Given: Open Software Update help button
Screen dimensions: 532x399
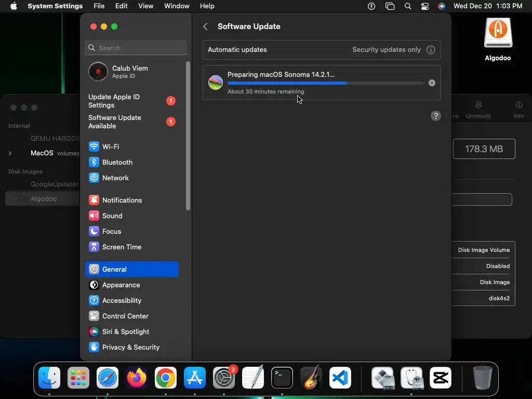Looking at the screenshot, I should [x=436, y=116].
